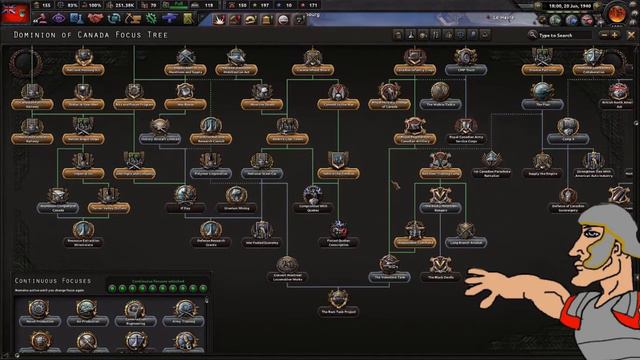The height and width of the screenshot is (360, 640).
Task: Open the Trade menu
Action: 114,18
